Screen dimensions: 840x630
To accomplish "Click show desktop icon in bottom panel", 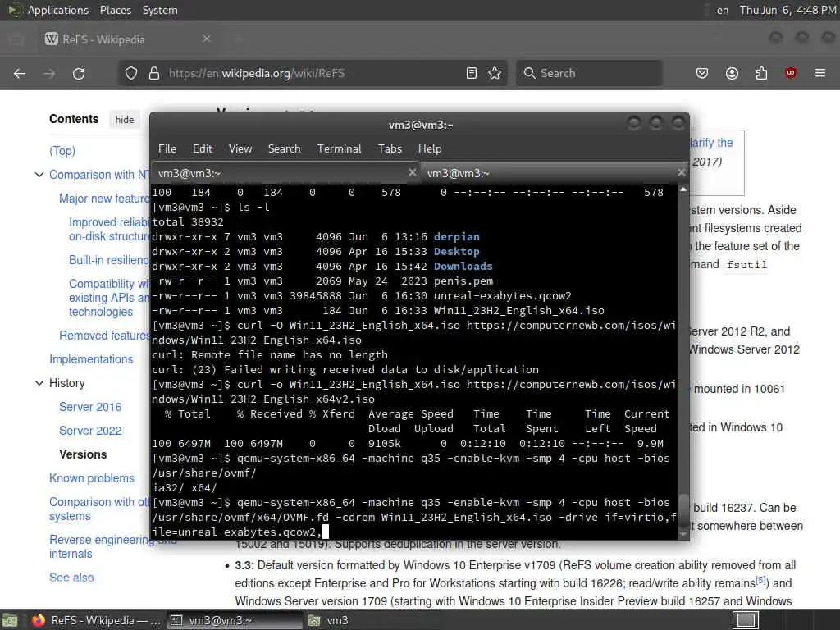I will [x=10, y=621].
